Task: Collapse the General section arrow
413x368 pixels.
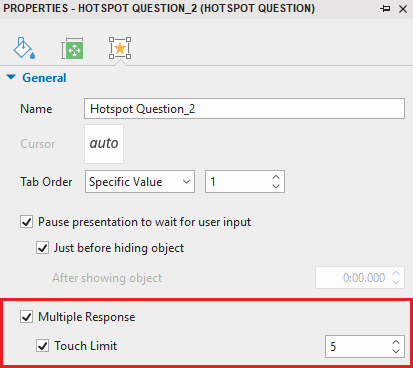Action: 11,77
